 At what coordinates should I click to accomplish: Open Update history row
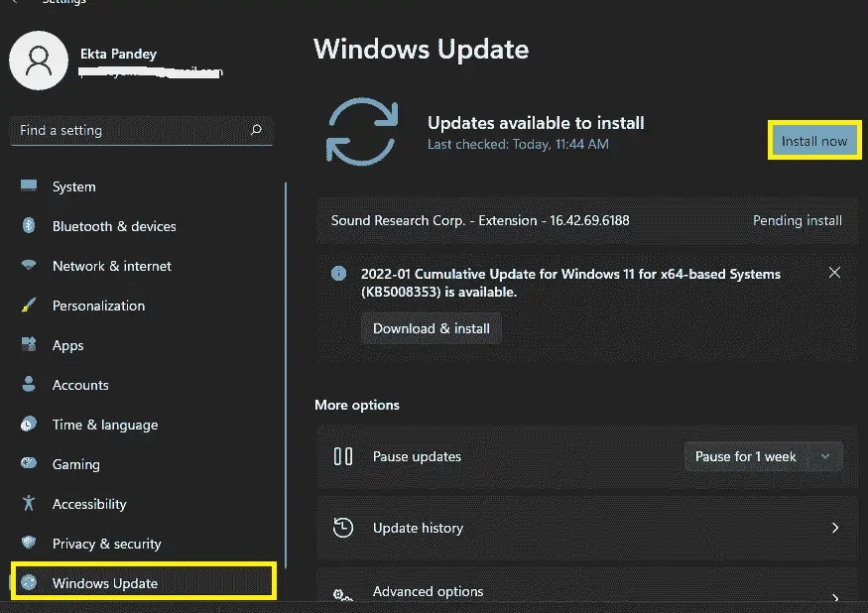587,528
